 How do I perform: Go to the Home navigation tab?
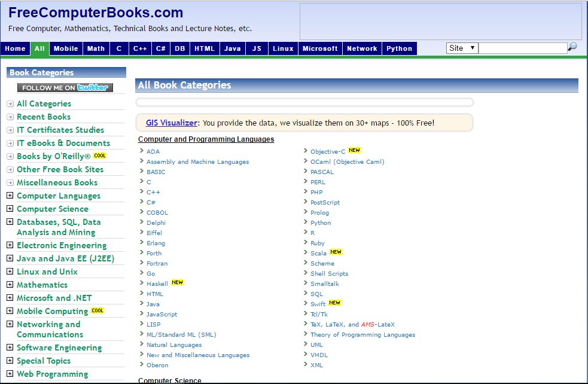coord(16,49)
